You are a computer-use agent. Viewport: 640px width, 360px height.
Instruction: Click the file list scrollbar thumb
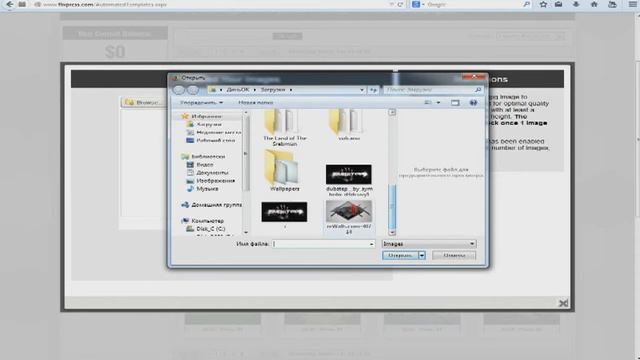392,207
